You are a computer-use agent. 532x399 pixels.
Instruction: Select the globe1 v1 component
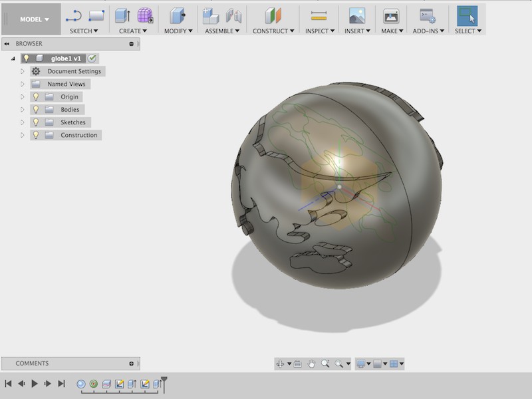coord(66,59)
